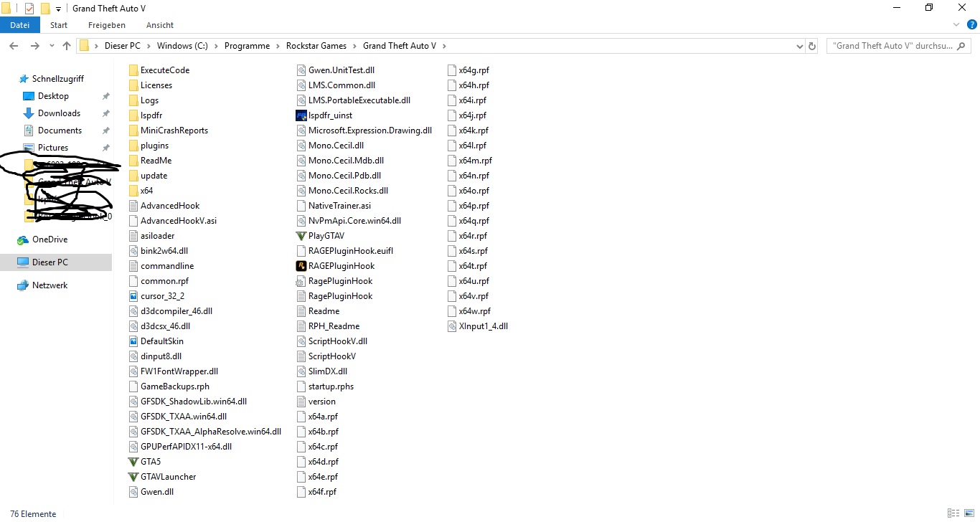This screenshot has width=980, height=522.
Task: Select the x64 folder icon
Action: [133, 191]
